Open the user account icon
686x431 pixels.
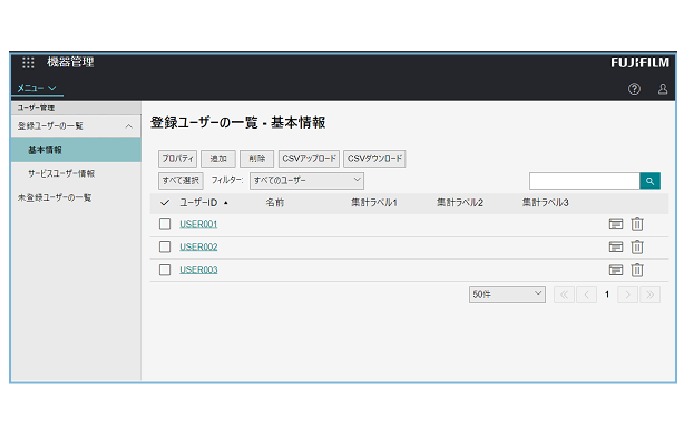pos(662,89)
